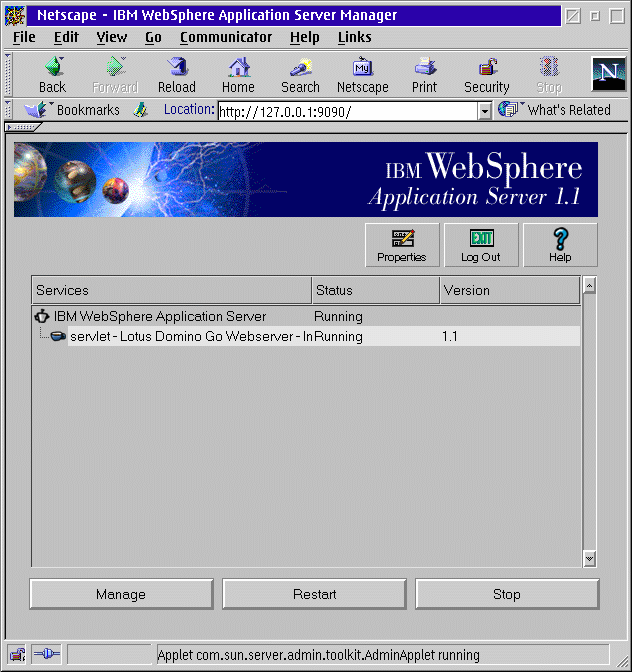The image size is (632, 672).
Task: Click the online/offline connection plug icon
Action: click(46, 654)
